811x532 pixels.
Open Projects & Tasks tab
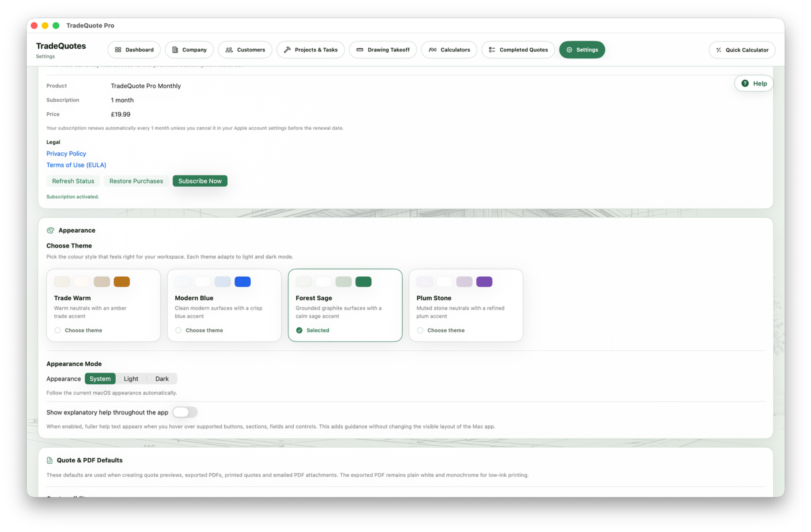point(311,50)
